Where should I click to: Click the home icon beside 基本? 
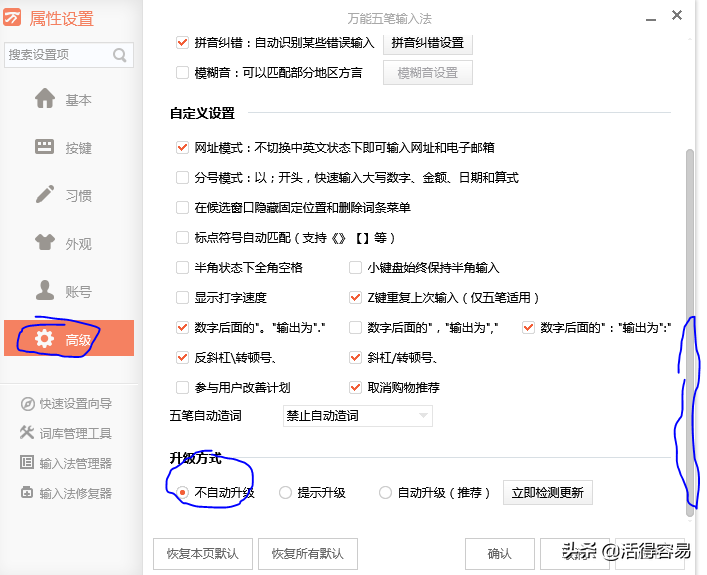click(45, 98)
